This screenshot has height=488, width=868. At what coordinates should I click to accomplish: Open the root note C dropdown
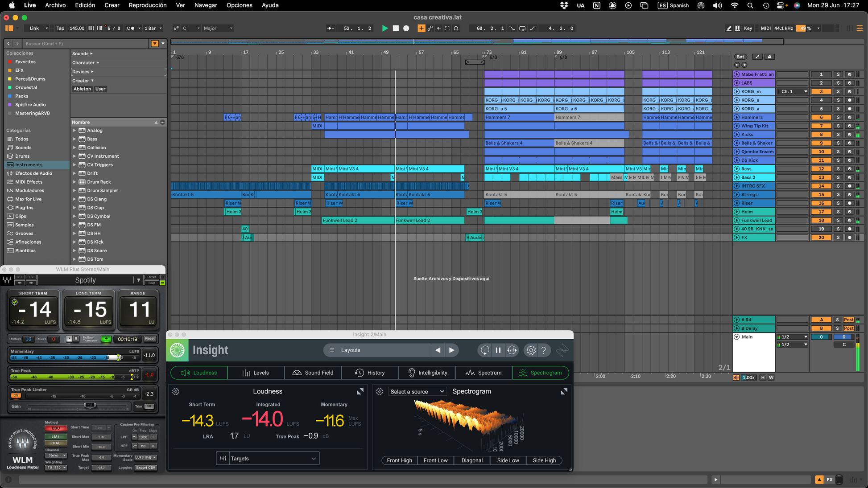(191, 28)
